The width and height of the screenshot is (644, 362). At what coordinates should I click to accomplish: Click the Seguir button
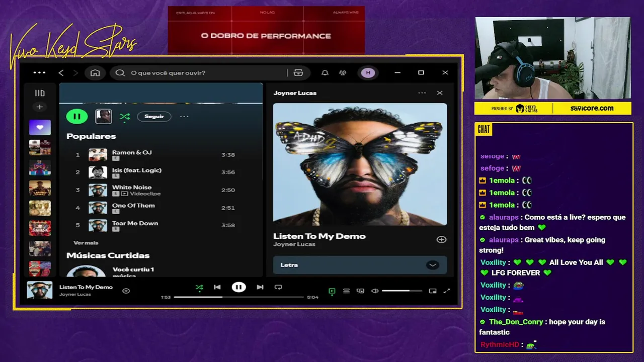pyautogui.click(x=154, y=117)
